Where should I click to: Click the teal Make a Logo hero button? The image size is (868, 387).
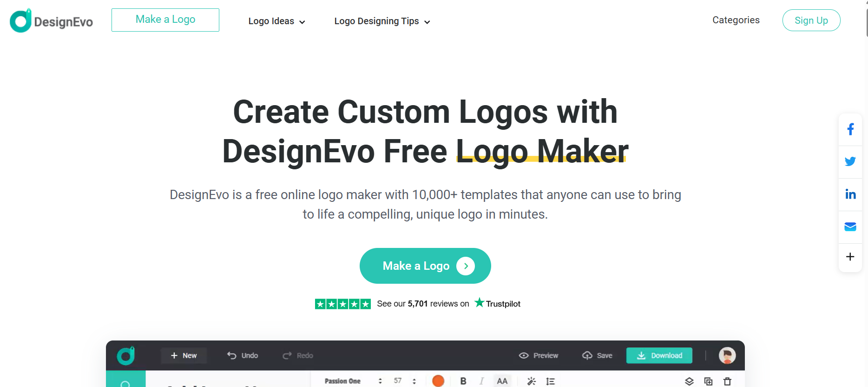(x=425, y=266)
